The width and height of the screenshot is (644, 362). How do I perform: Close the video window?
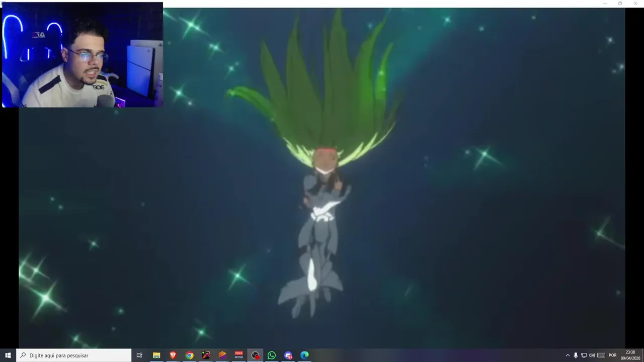(x=635, y=4)
